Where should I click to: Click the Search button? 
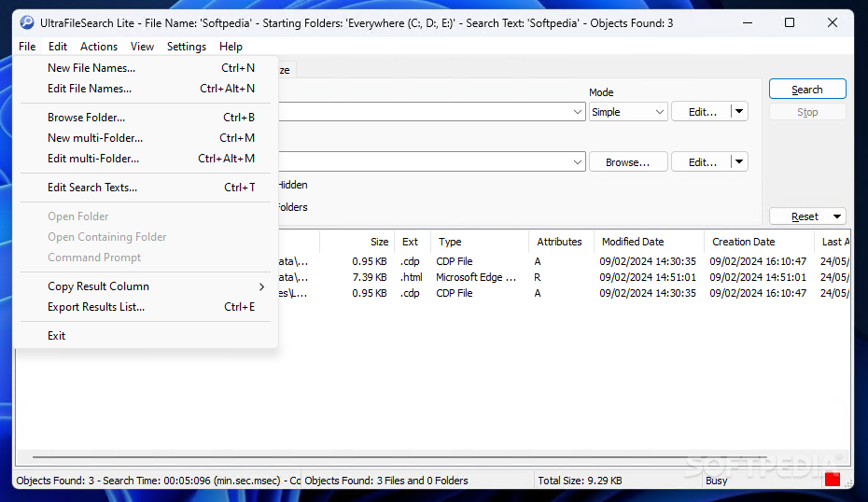tap(807, 89)
